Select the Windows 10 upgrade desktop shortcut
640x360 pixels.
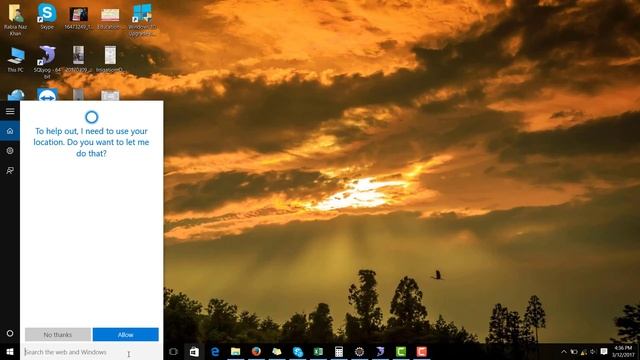pyautogui.click(x=142, y=20)
